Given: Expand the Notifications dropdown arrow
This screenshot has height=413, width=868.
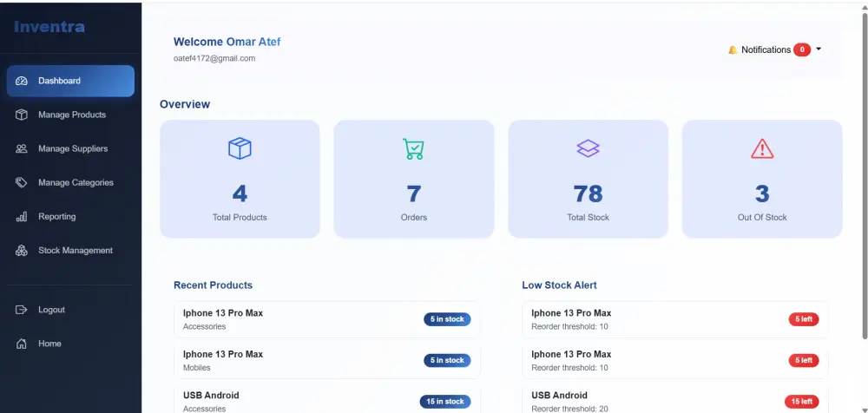Looking at the screenshot, I should [x=819, y=49].
